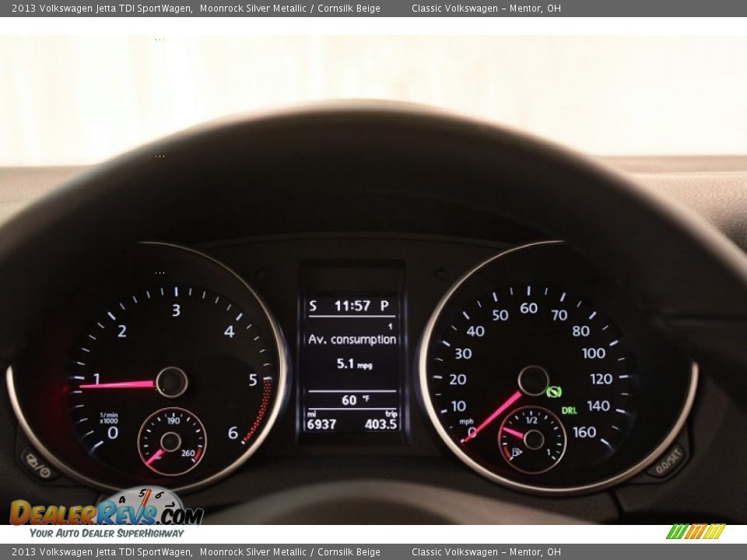The image size is (747, 560).
Task: Click the right turn signal arrow indicator
Action: [442, 274]
